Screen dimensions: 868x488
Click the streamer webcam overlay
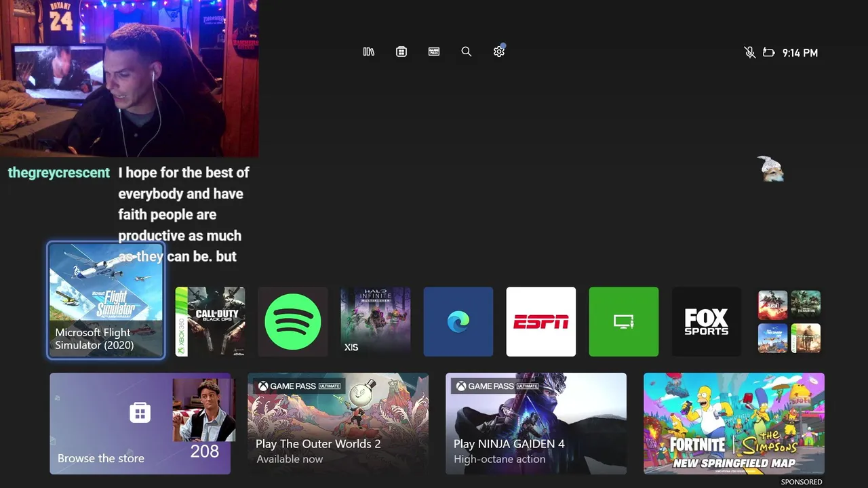129,79
